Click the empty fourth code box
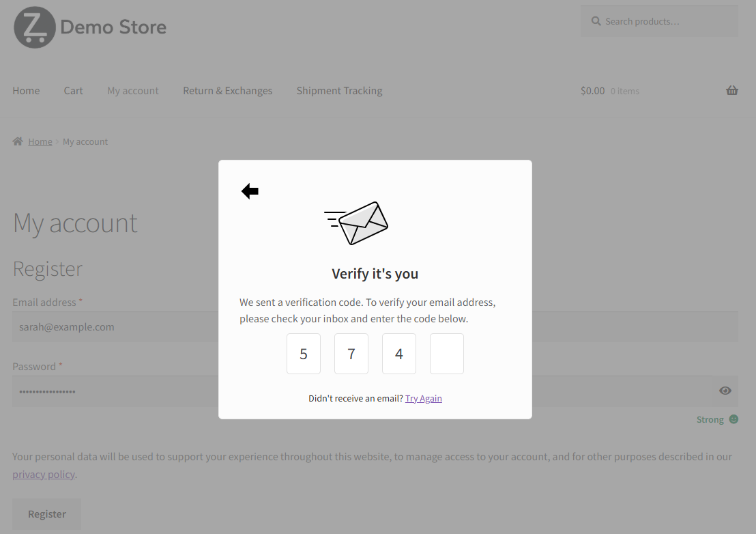The width and height of the screenshot is (756, 534). [446, 354]
